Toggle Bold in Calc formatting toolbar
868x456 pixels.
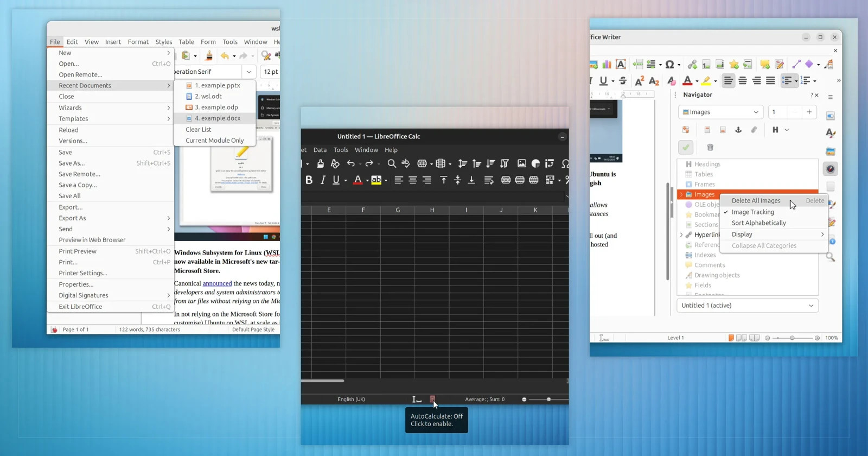(309, 180)
